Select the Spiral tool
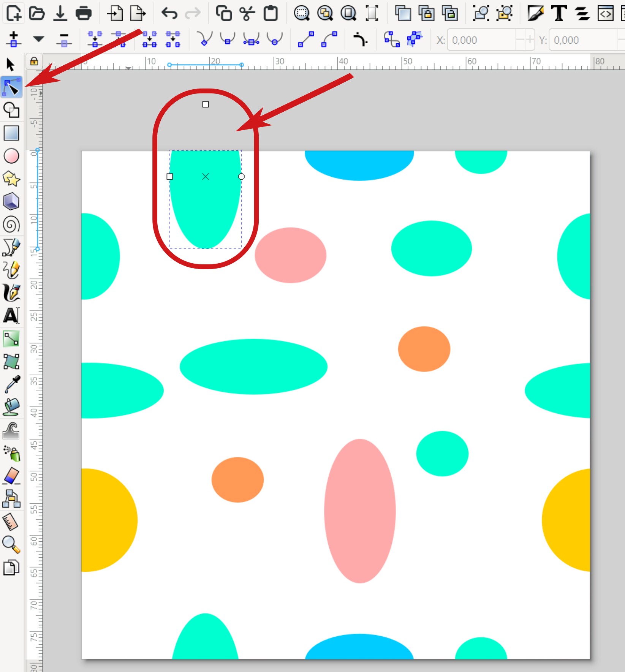Viewport: 625px width, 672px height. coord(11,225)
